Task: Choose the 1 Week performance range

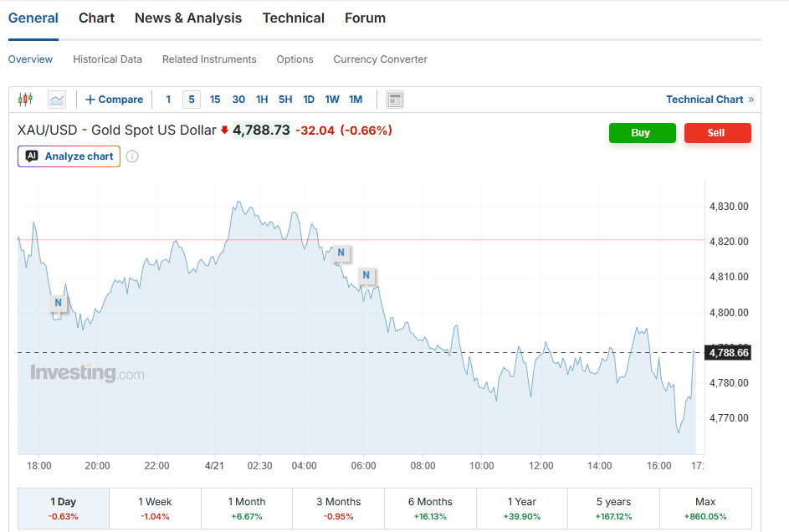Action: 155,508
